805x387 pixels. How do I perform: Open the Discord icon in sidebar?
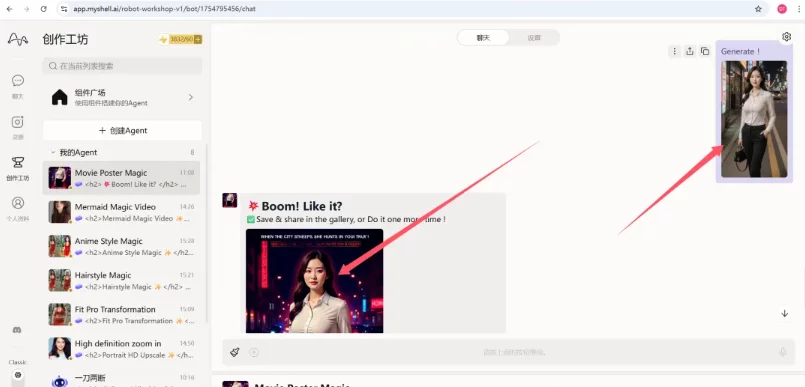click(x=17, y=330)
